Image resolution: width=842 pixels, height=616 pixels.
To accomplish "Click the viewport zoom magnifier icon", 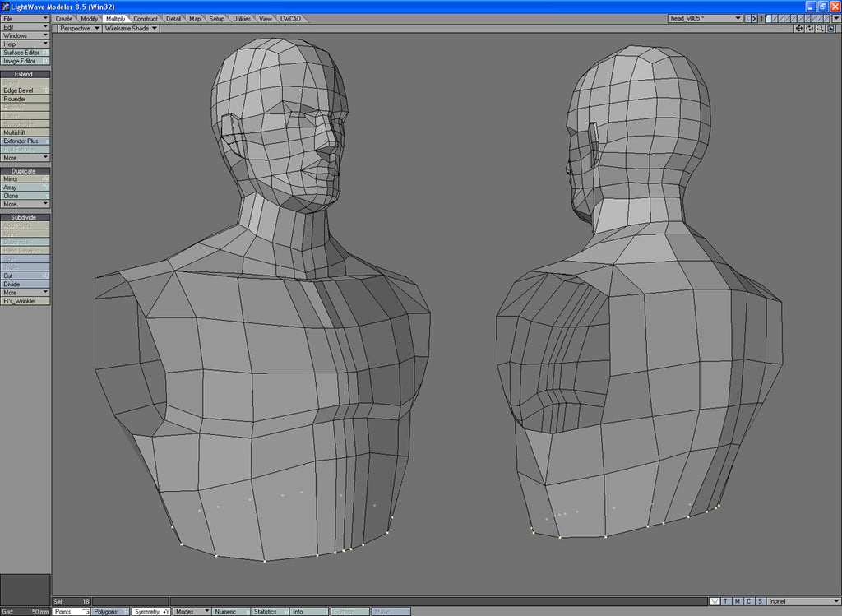I will (x=820, y=29).
